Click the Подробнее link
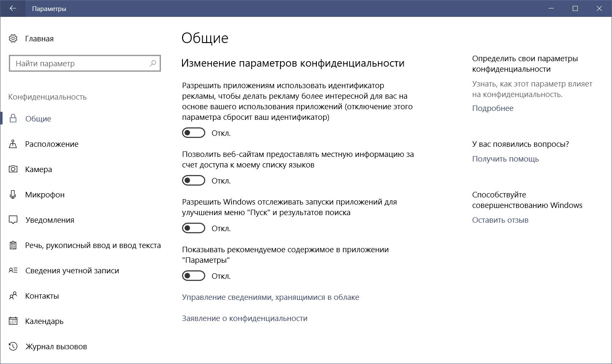612x364 pixels. [x=492, y=108]
